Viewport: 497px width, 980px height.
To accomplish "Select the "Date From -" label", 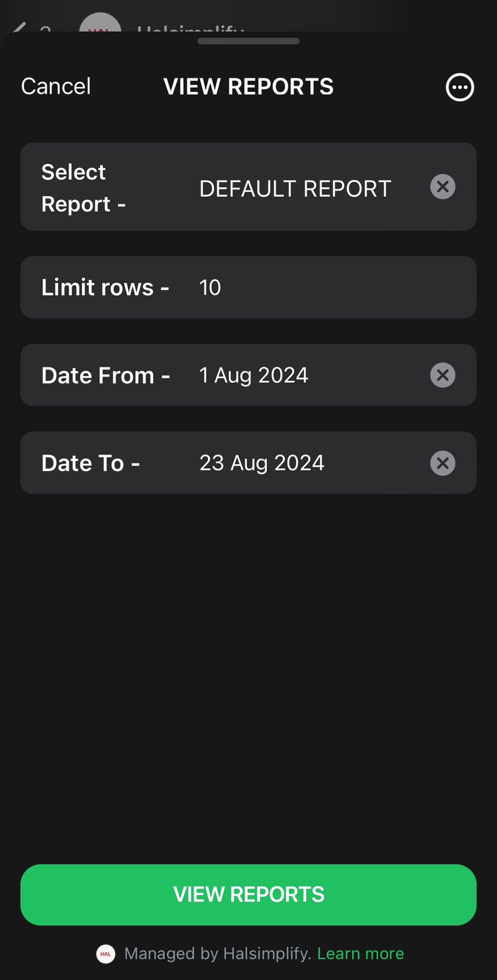I will point(105,375).
